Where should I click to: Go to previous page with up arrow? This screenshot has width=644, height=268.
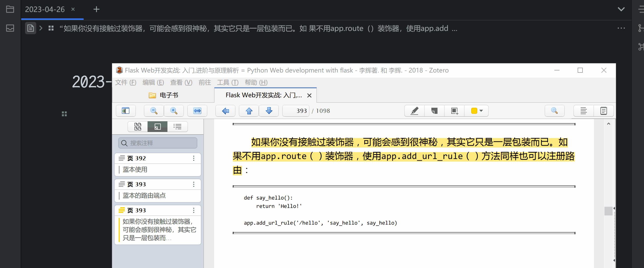point(249,111)
